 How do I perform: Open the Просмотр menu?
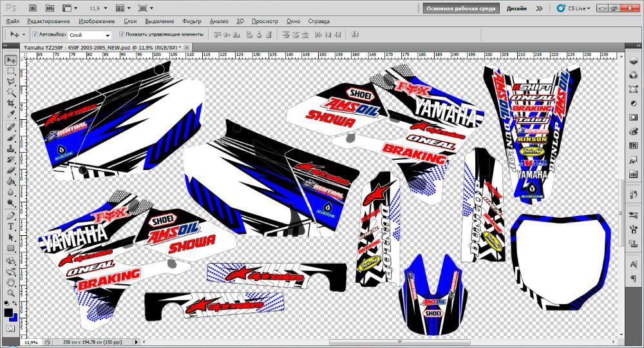(x=265, y=21)
